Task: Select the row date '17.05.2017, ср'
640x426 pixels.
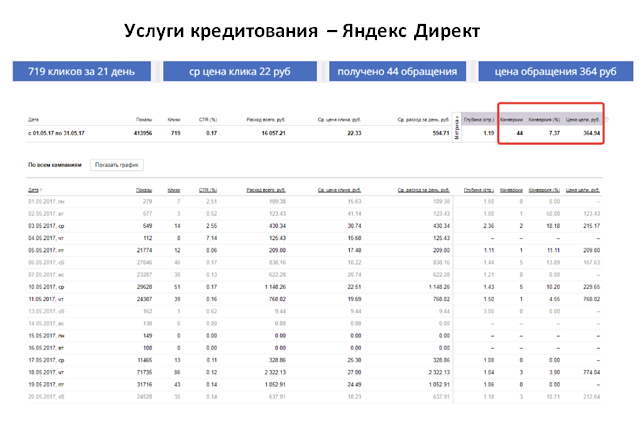Action: pyautogui.click(x=46, y=360)
